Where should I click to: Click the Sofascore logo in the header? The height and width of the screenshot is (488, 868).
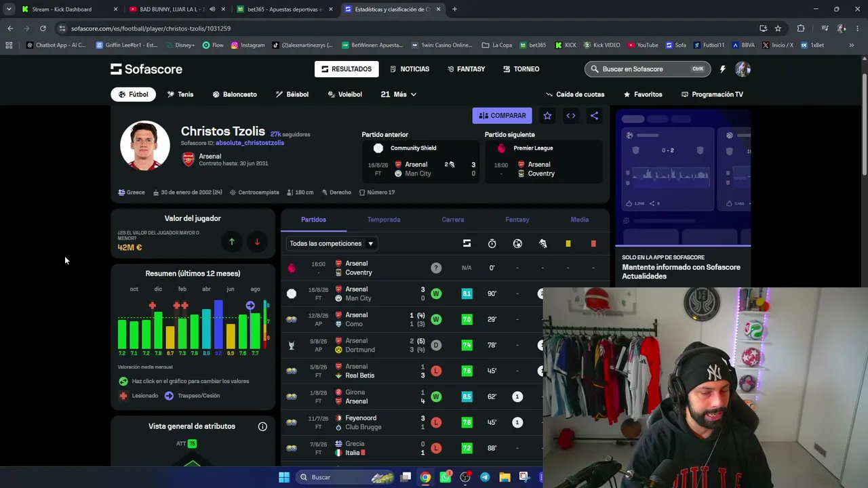coord(146,69)
